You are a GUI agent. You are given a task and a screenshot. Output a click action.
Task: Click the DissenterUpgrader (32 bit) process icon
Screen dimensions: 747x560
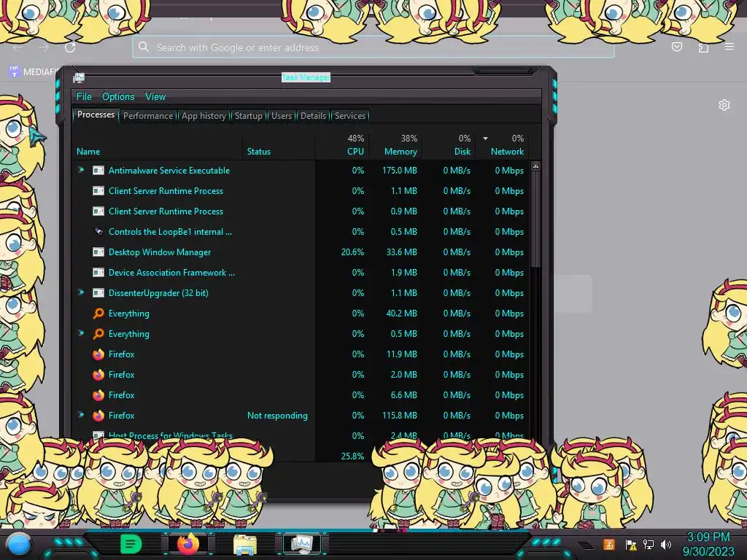98,293
